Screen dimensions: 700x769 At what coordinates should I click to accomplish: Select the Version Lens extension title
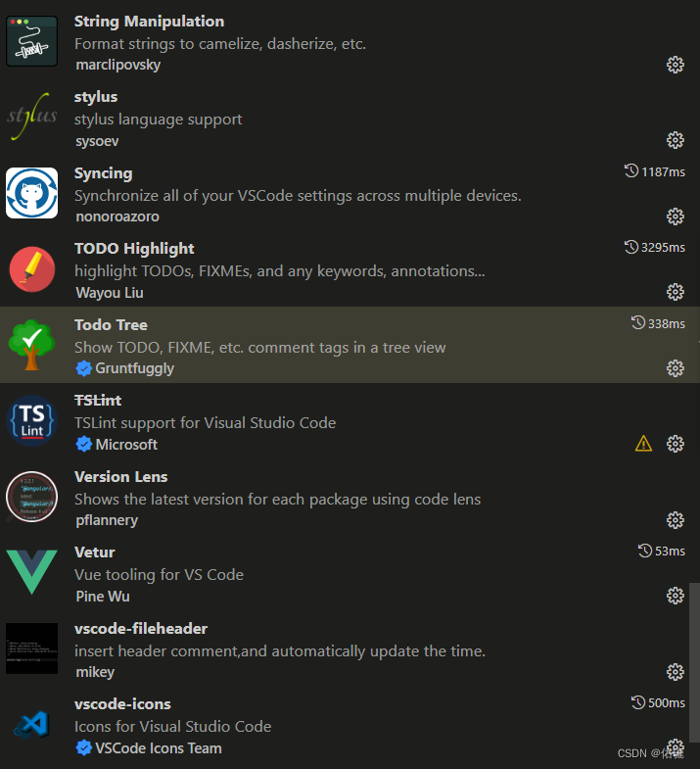coord(121,477)
